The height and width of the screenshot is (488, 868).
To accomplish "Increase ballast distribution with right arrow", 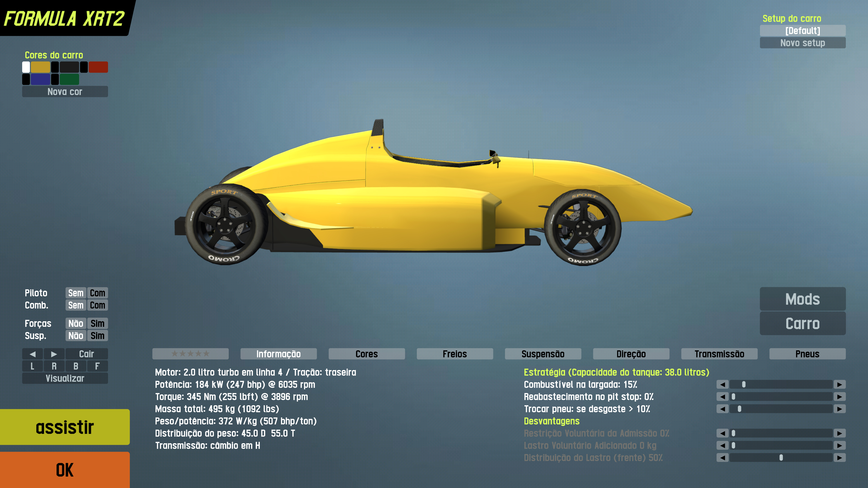I will point(839,458).
